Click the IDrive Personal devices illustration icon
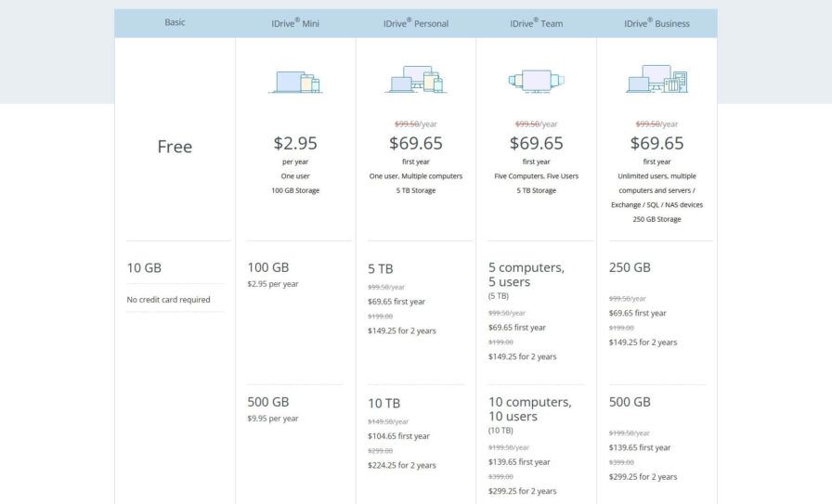The height and width of the screenshot is (504, 832). click(x=415, y=80)
